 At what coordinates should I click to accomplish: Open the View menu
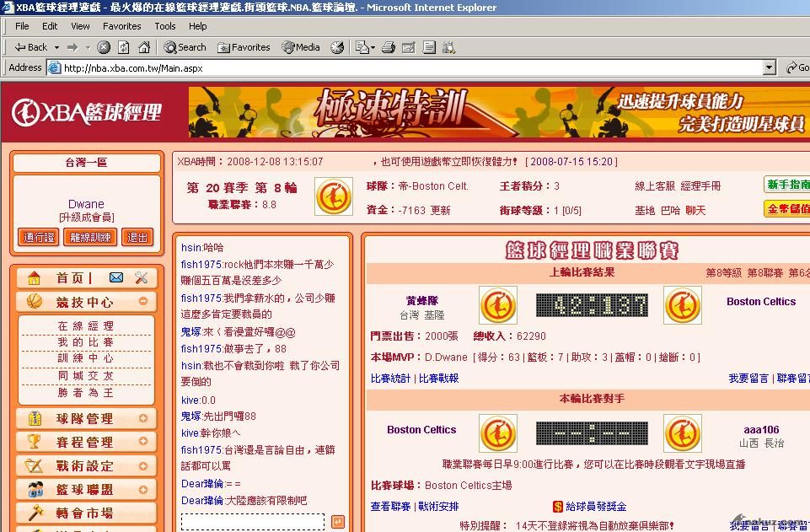[80, 26]
